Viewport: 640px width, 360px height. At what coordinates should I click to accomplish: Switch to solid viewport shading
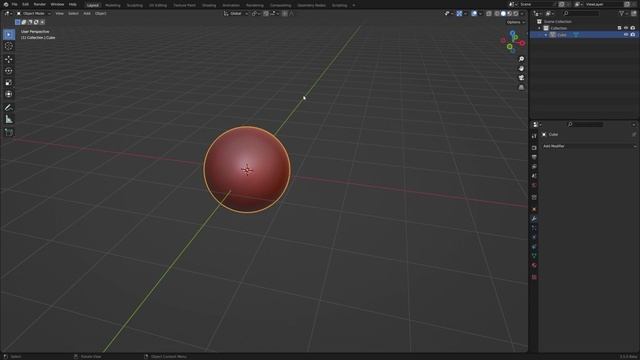[503, 13]
